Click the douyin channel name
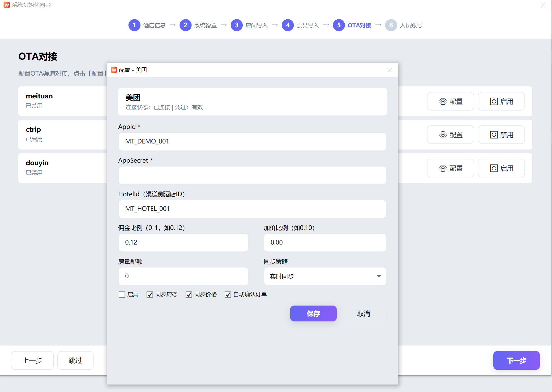This screenshot has height=392, width=552. [37, 163]
